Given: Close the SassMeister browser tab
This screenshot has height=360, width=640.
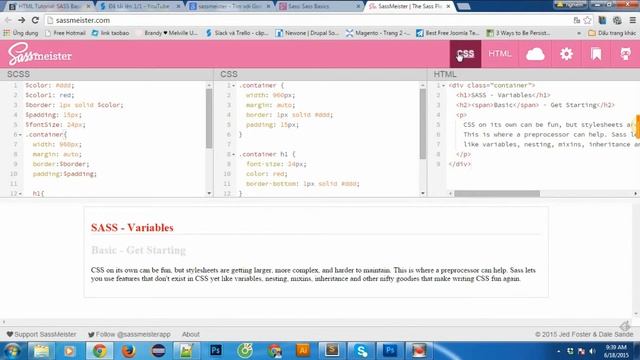Looking at the screenshot, I should [448, 6].
